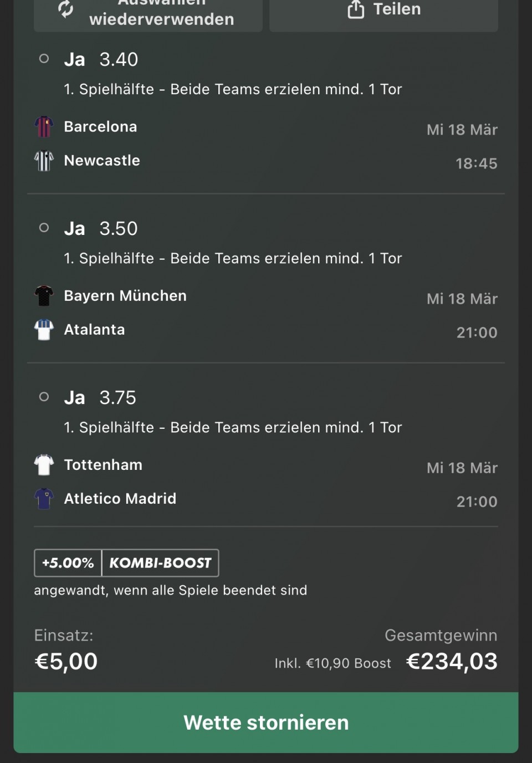Open the Barcelona match name
Image resolution: width=532 pixels, height=763 pixels.
click(x=100, y=127)
